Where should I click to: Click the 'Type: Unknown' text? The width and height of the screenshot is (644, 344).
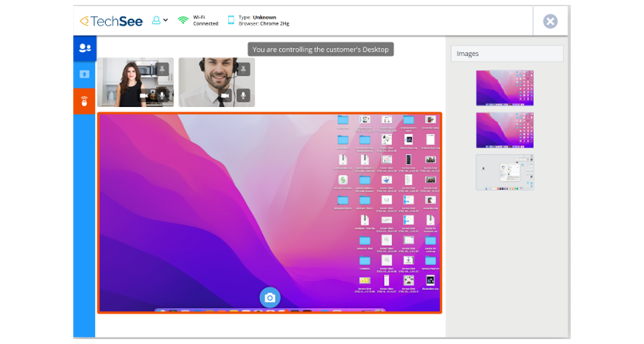pyautogui.click(x=257, y=18)
